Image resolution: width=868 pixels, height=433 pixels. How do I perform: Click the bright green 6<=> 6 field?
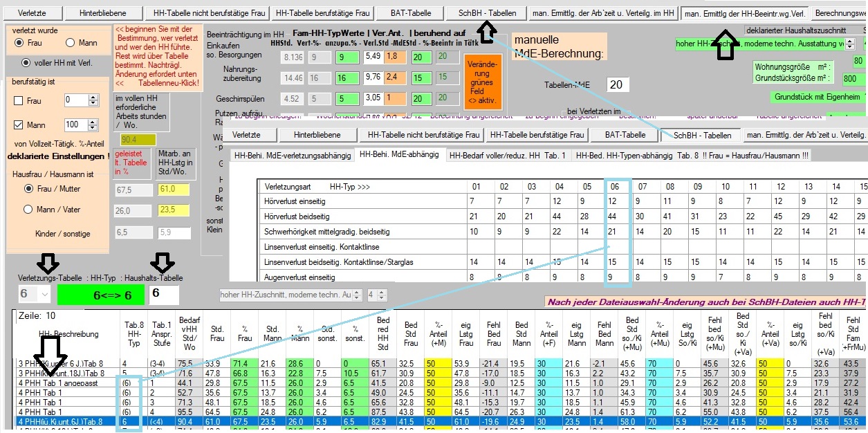coord(101,294)
